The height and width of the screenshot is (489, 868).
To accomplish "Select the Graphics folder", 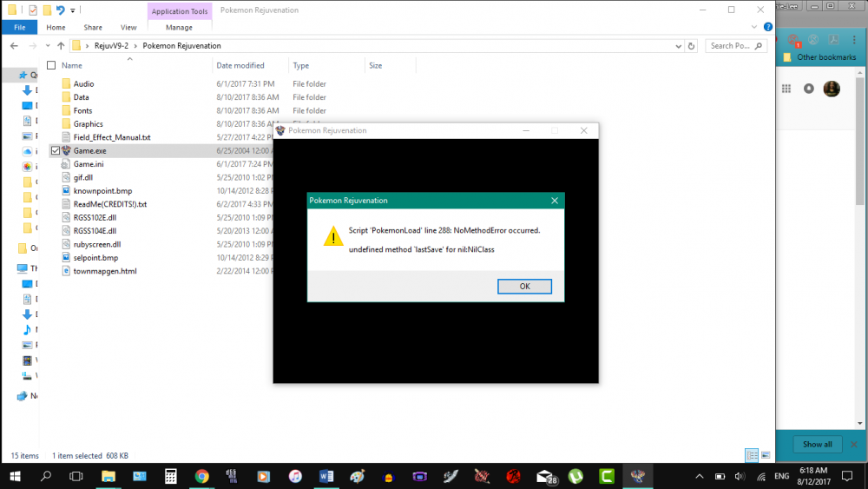I will pos(88,124).
